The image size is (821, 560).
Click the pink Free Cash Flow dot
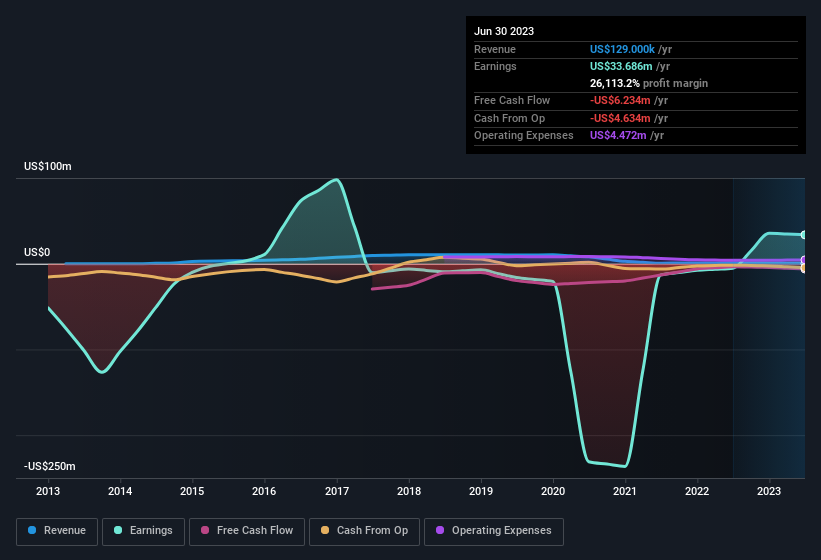click(x=205, y=531)
